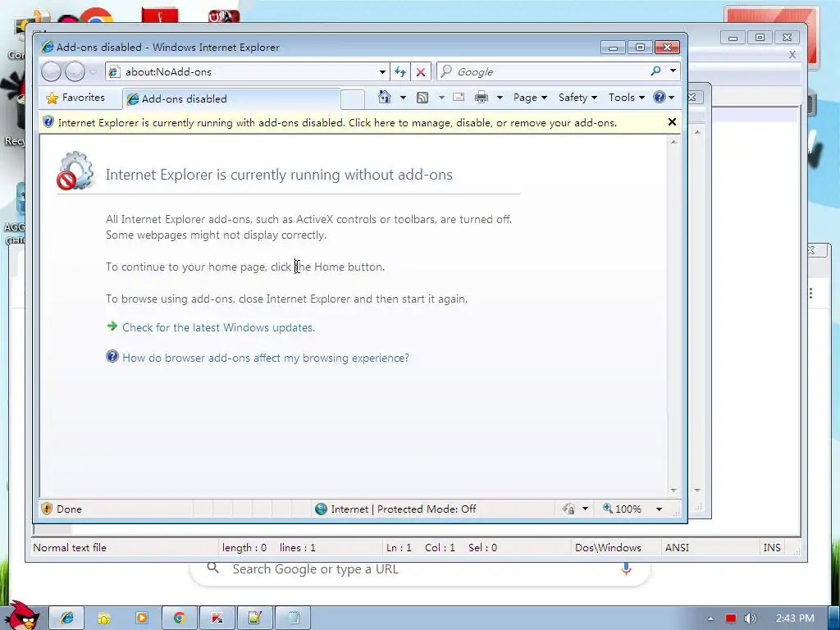This screenshot has height=630, width=840.
Task: Click the Print toolbar icon
Action: (482, 97)
